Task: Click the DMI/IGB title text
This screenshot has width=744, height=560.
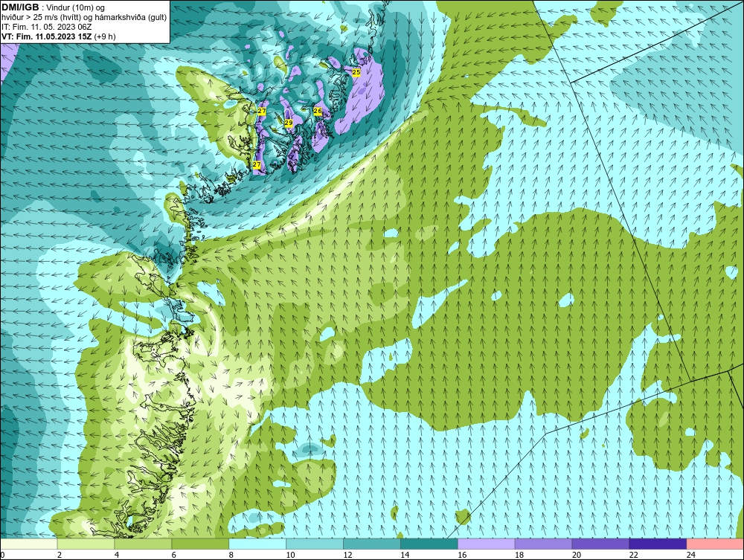Action: point(20,7)
